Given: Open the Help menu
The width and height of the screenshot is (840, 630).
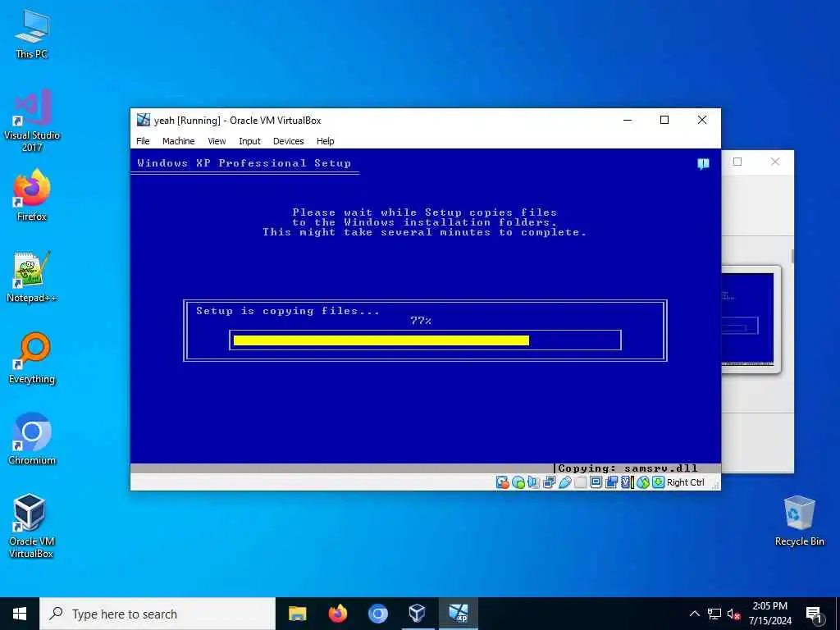Looking at the screenshot, I should pos(325,141).
